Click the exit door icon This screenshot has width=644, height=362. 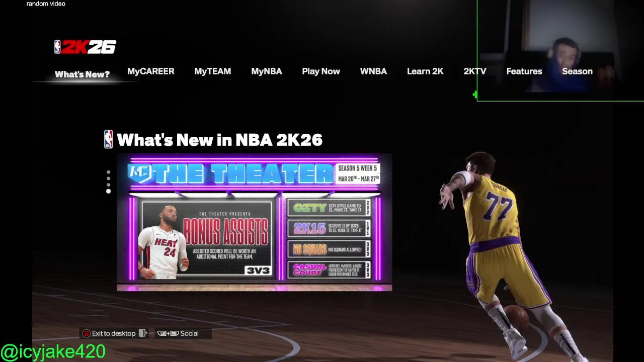coord(143,333)
